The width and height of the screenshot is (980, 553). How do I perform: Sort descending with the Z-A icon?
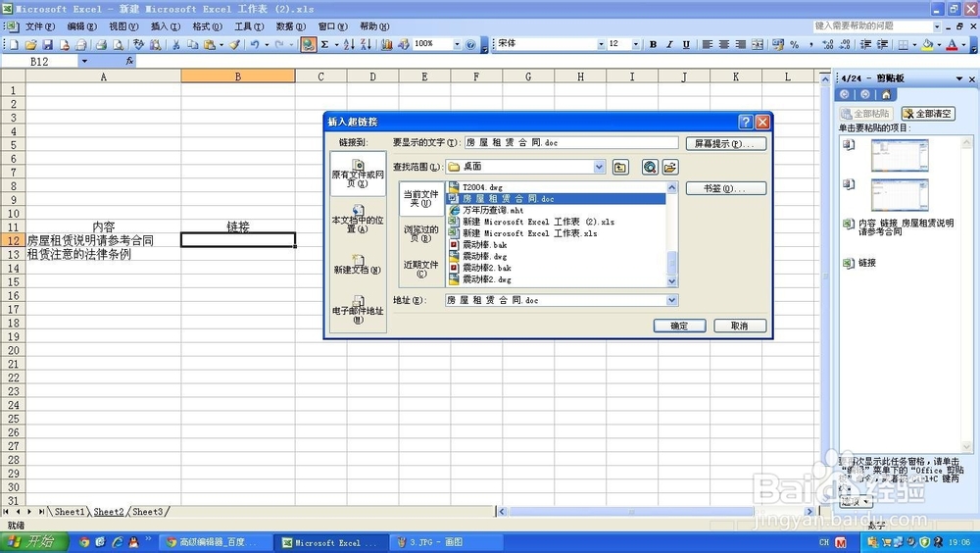366,44
